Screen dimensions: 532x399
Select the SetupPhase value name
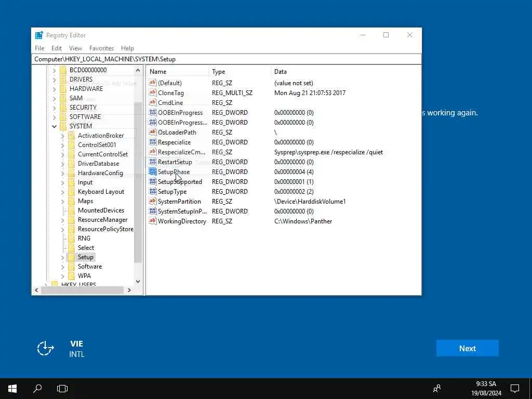click(174, 171)
